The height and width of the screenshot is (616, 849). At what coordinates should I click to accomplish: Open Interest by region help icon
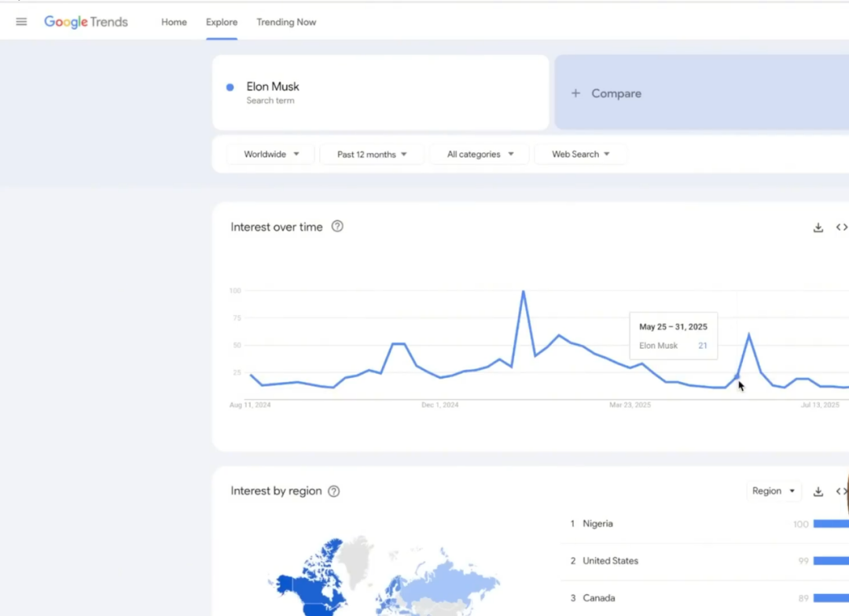333,491
